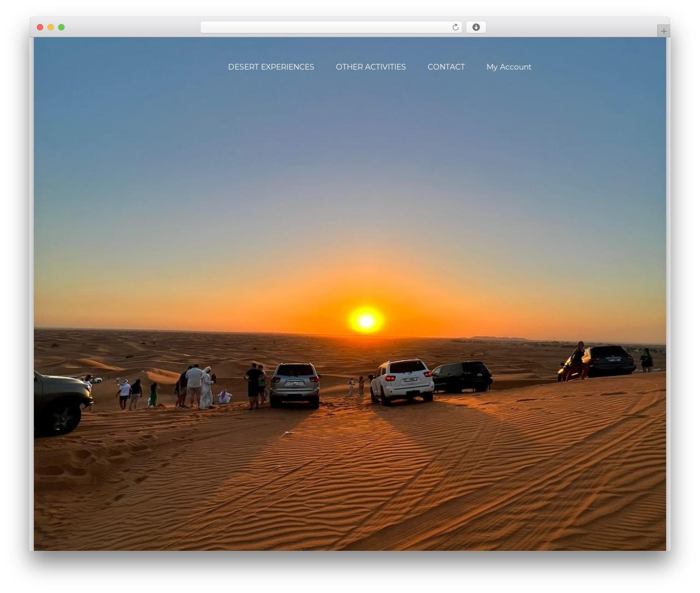
Task: Add a new tab with plus icon
Action: click(x=663, y=31)
